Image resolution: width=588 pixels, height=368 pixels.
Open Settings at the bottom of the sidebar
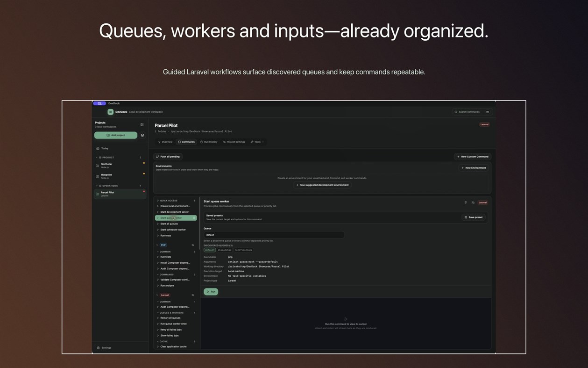[x=104, y=348]
